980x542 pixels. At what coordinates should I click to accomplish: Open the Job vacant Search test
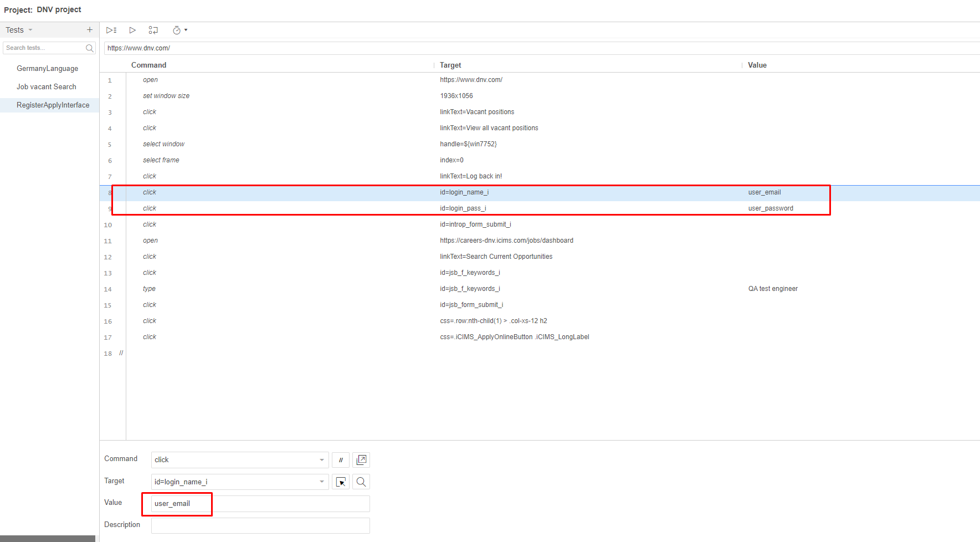[47, 86]
